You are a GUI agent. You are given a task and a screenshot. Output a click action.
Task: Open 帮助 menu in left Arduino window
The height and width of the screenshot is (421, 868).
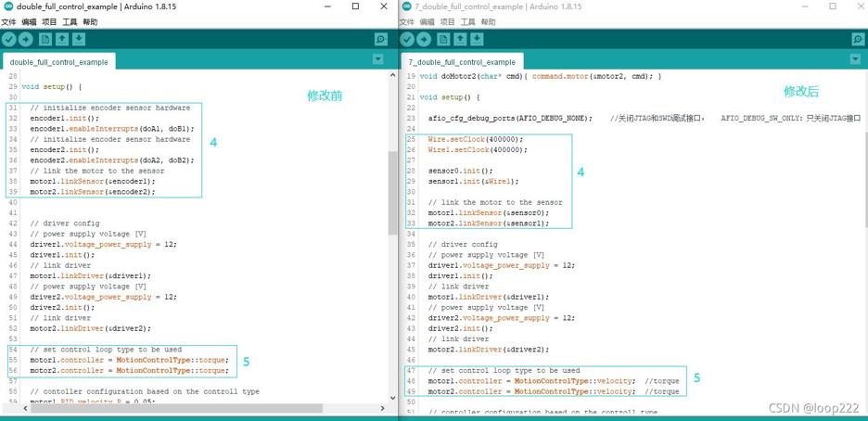(90, 22)
